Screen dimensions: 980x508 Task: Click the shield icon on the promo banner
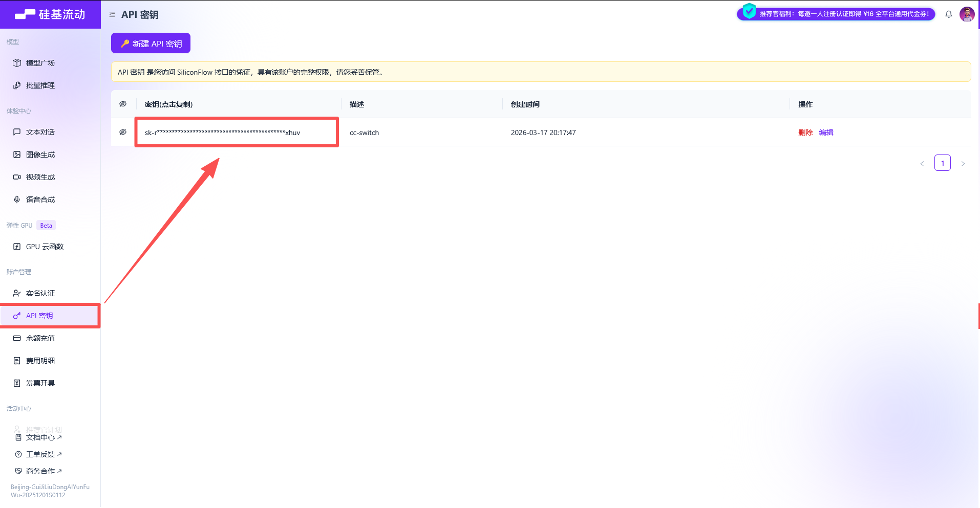749,11
